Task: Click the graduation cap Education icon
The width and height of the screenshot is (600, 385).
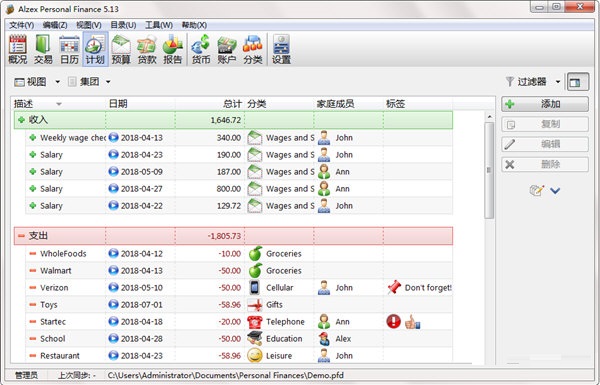Action: coord(254,338)
